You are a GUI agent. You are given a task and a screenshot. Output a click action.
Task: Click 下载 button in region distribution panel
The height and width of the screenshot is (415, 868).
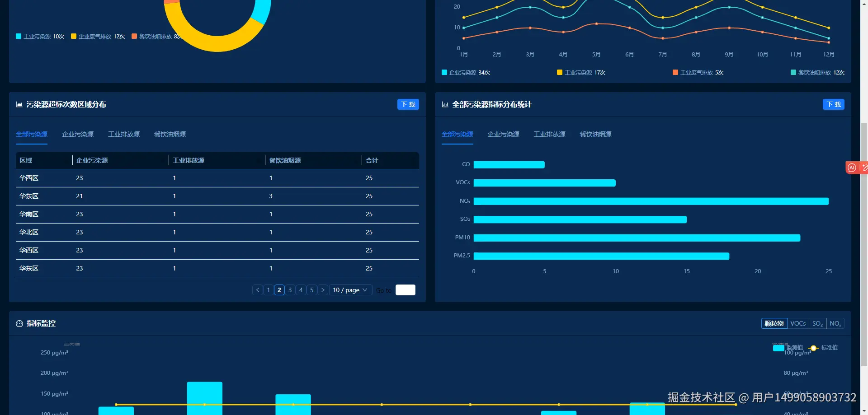click(408, 104)
